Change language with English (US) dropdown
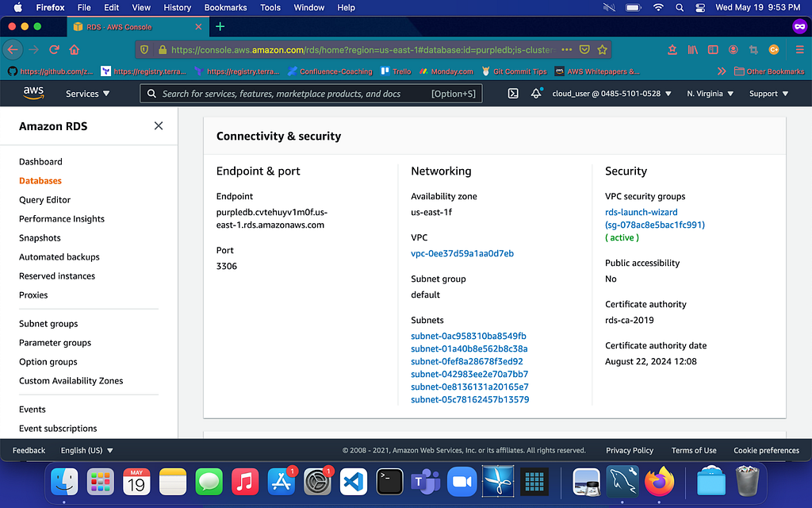The height and width of the screenshot is (508, 812). pyautogui.click(x=86, y=451)
